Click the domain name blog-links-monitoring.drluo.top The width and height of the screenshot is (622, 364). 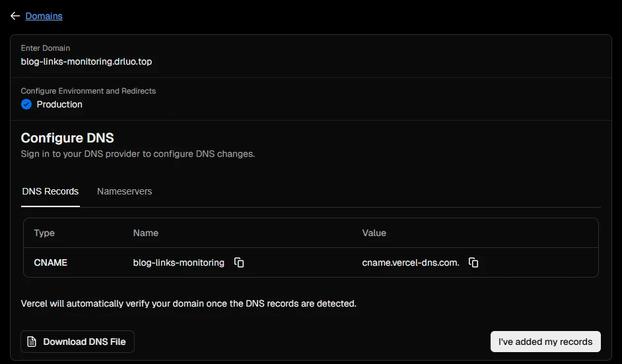86,61
